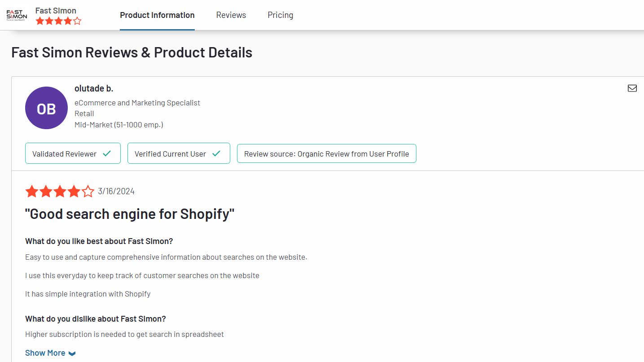644x362 pixels.
Task: Click the envelope message icon
Action: 632,88
